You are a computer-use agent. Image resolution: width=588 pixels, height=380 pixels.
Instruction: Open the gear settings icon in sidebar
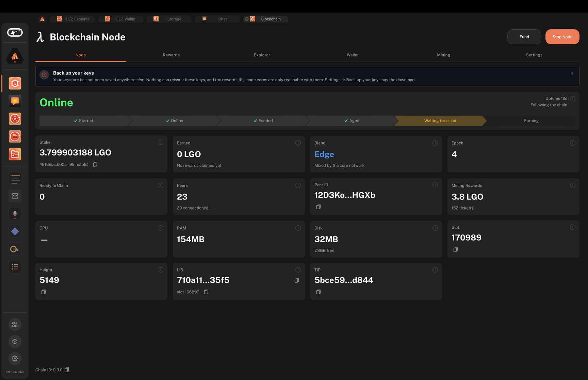[15, 359]
